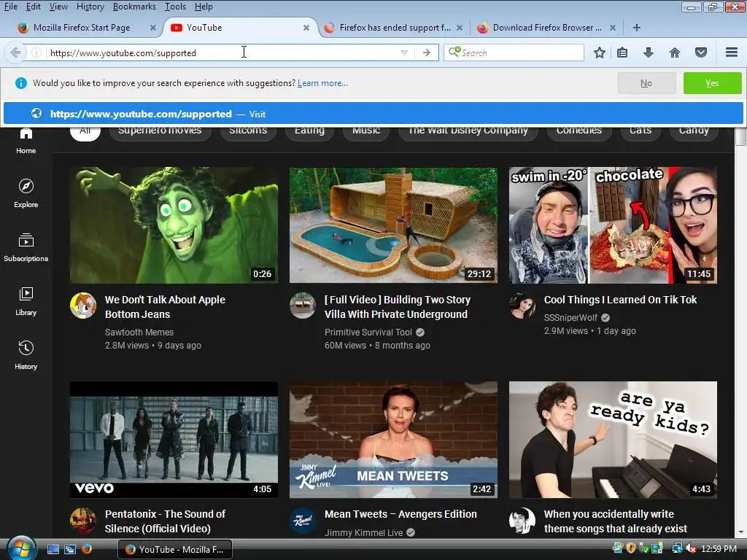This screenshot has width=747, height=560.
Task: Open a new tab with plus button
Action: (636, 28)
